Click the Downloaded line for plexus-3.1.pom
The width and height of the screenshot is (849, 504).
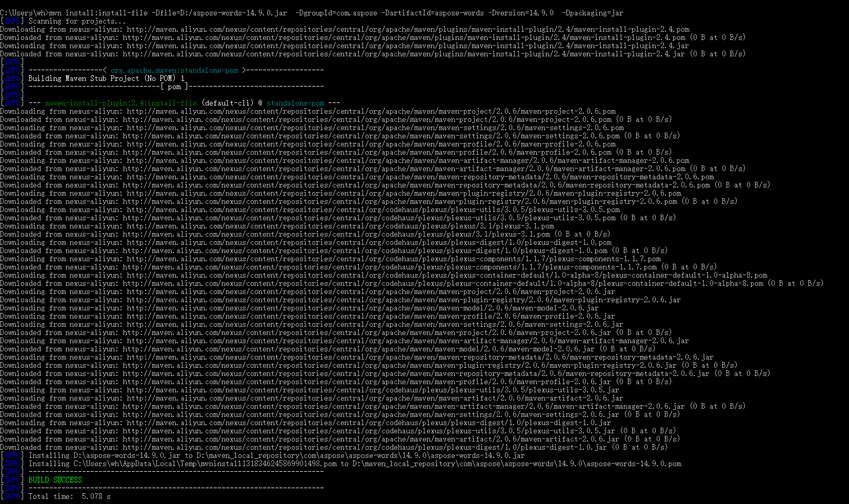pos(305,234)
